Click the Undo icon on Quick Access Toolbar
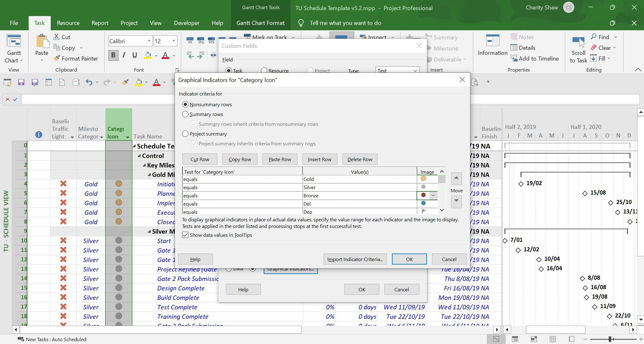Image resolution: width=644 pixels, height=344 pixels. click(x=89, y=82)
